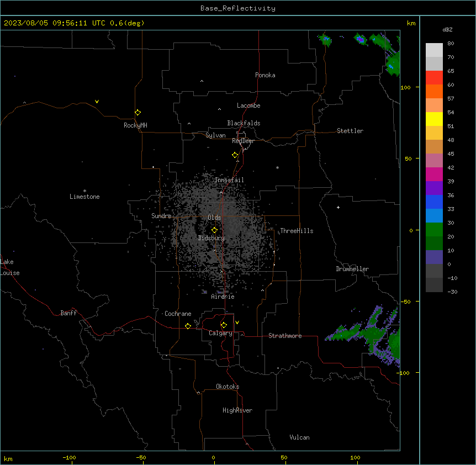
Task: Click the Blackfalds city label
Action: (244, 123)
